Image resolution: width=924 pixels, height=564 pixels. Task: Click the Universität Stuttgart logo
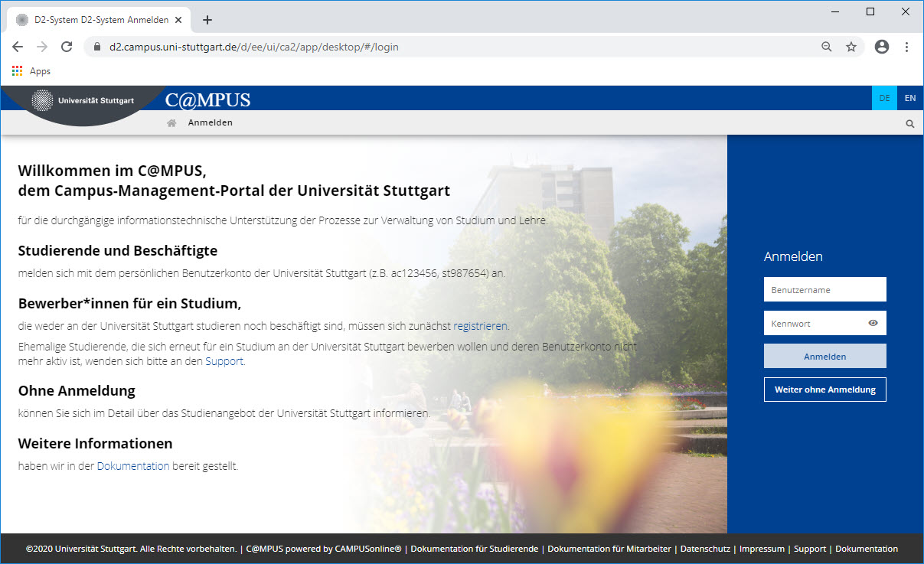[x=83, y=100]
